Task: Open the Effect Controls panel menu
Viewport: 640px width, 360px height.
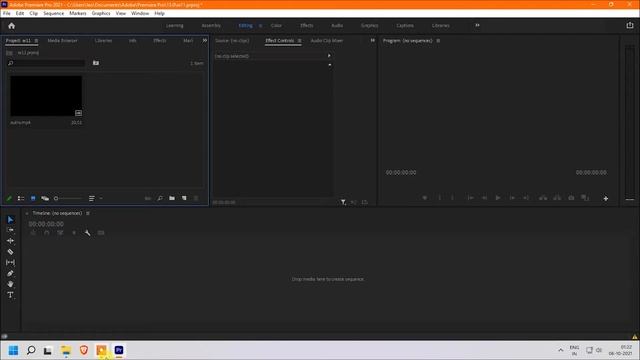Action: pos(300,41)
